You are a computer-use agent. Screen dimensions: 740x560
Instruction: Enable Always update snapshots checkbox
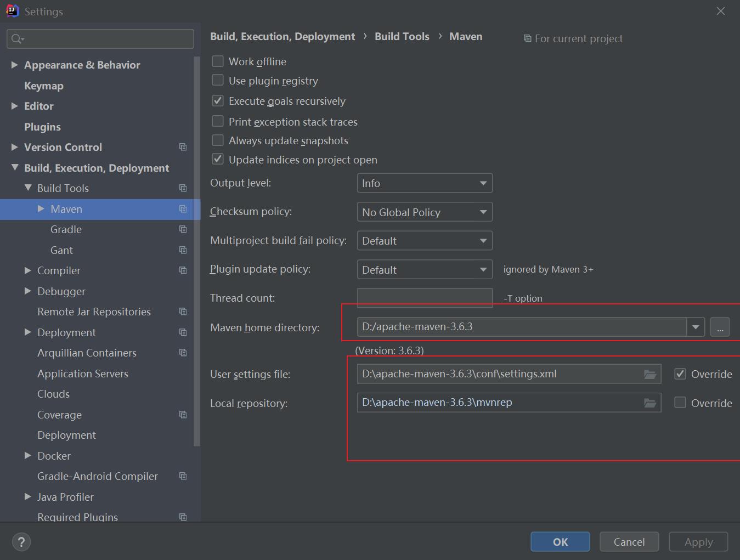[218, 140]
